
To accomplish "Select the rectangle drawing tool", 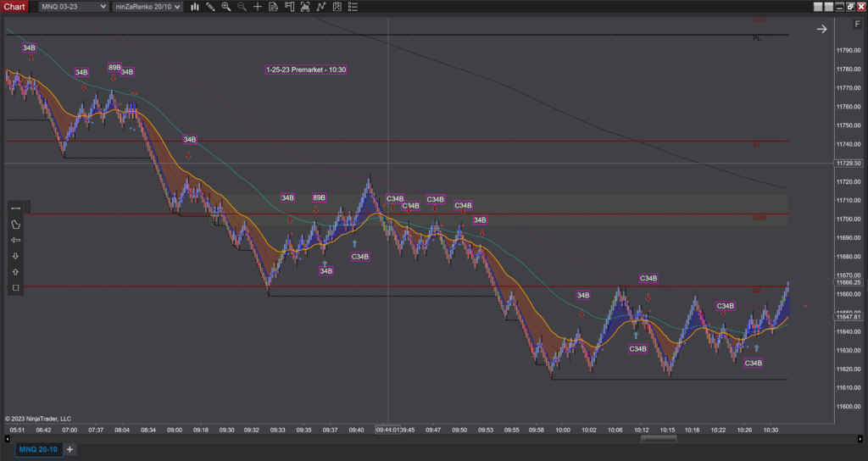I will 15,288.
